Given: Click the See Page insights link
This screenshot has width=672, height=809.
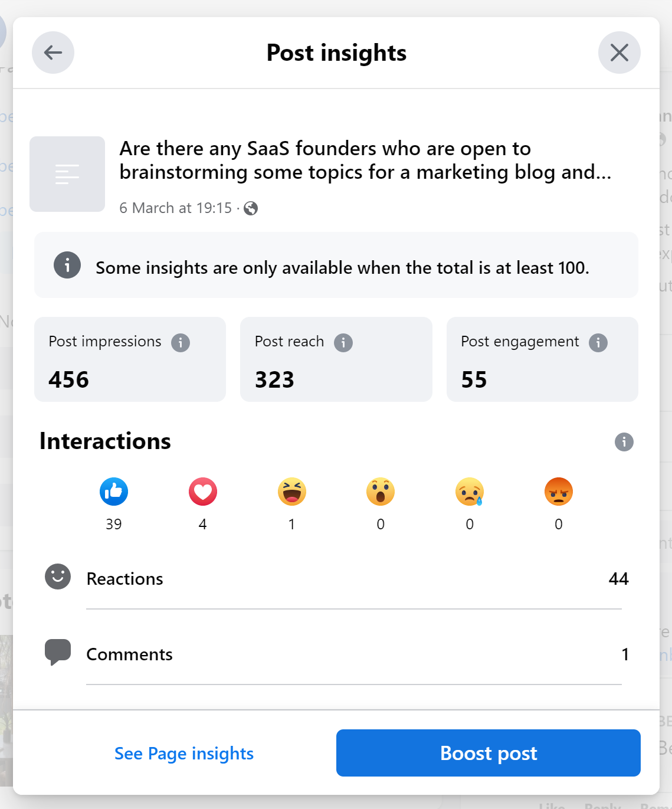Looking at the screenshot, I should tap(184, 754).
